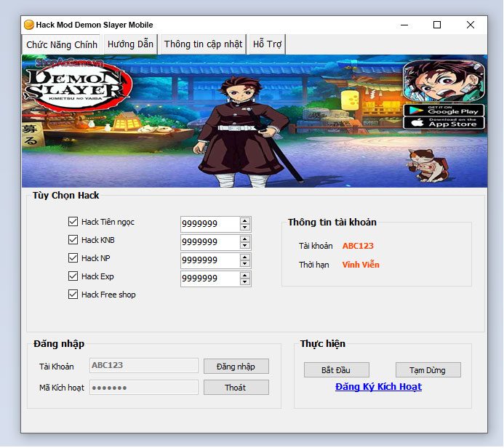Click the Thoát button
This screenshot has height=448, width=504.
tap(236, 387)
